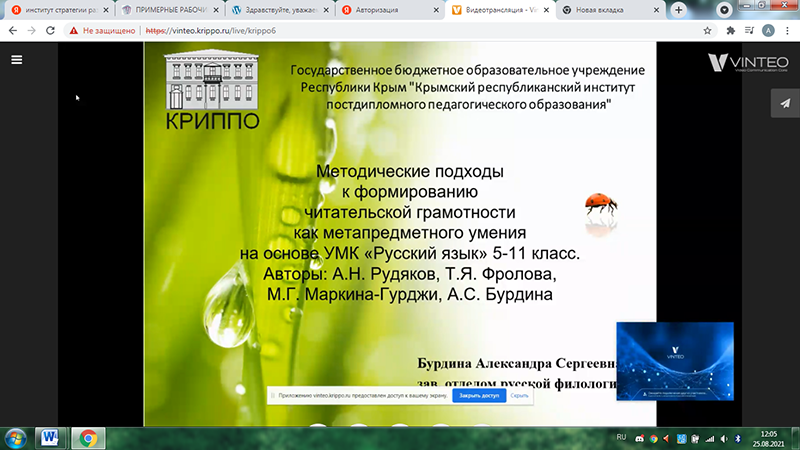Click the red arrow tray icon

666,439
